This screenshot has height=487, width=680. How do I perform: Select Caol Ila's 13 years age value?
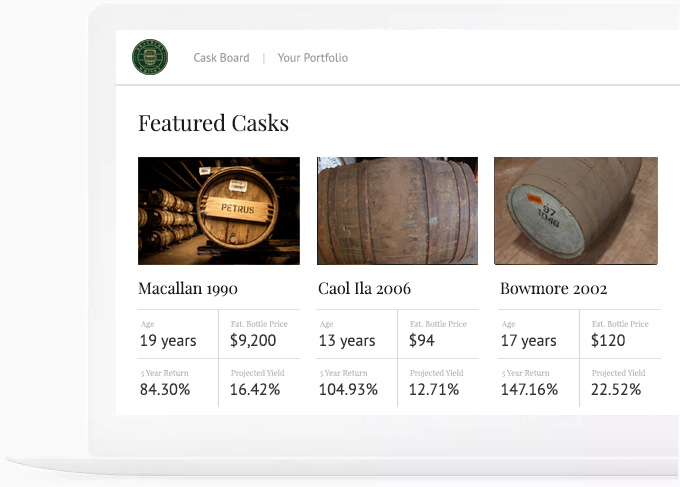coord(347,341)
